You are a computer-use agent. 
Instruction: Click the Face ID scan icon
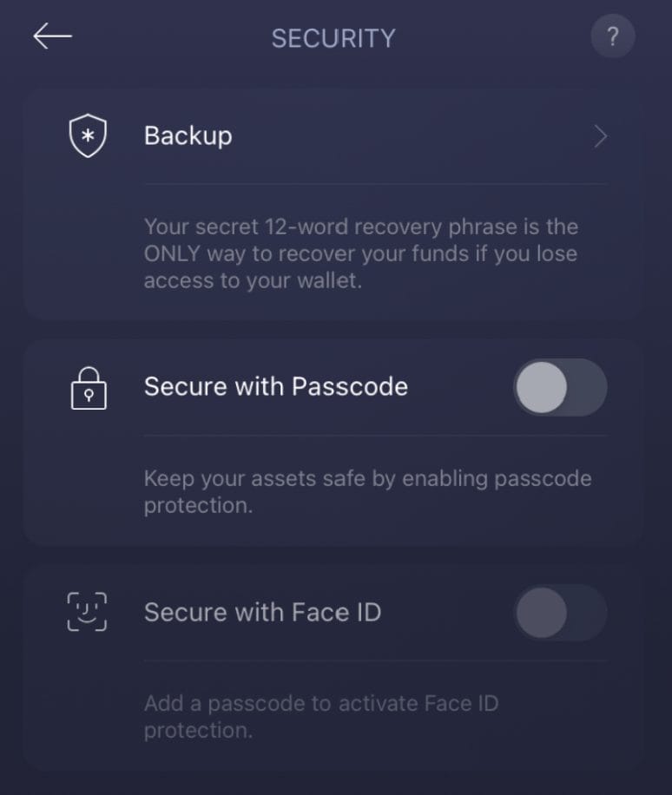[87, 612]
